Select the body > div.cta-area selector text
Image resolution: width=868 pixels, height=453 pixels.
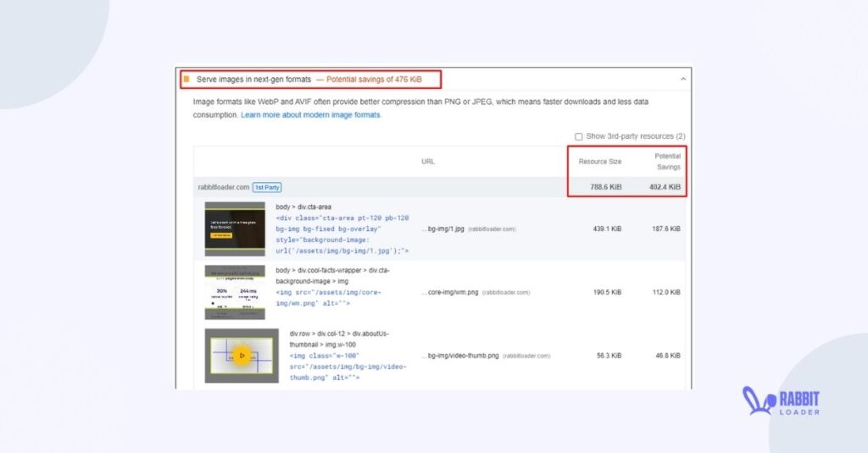pos(303,207)
